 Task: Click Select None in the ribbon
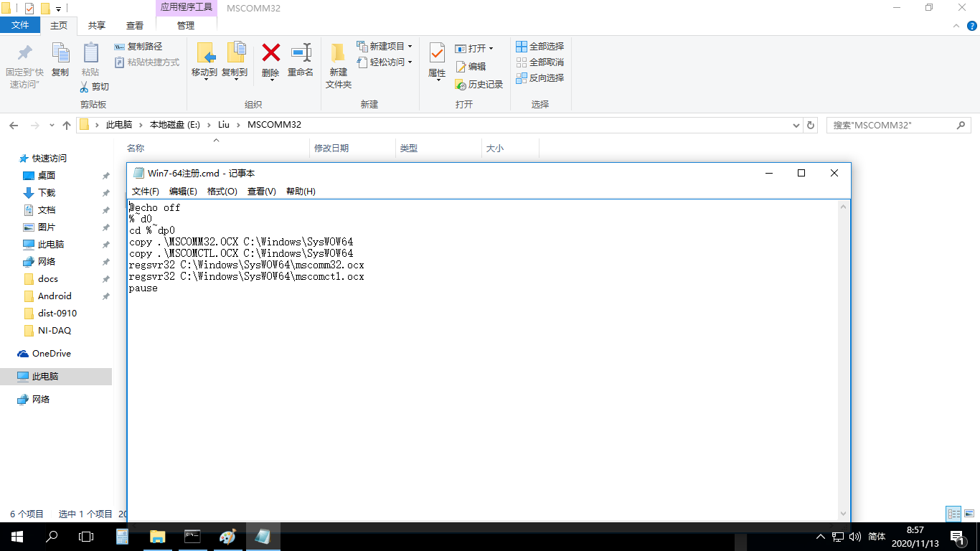tap(540, 62)
